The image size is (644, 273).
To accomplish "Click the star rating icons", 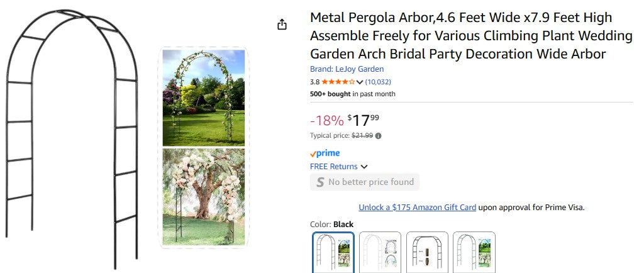I will click(338, 82).
